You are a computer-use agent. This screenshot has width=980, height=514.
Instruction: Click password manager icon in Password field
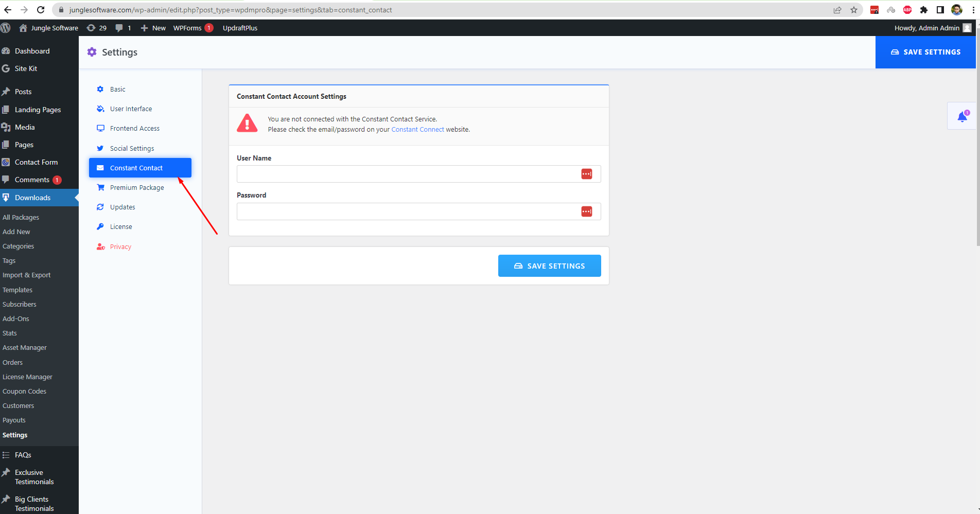tap(587, 211)
